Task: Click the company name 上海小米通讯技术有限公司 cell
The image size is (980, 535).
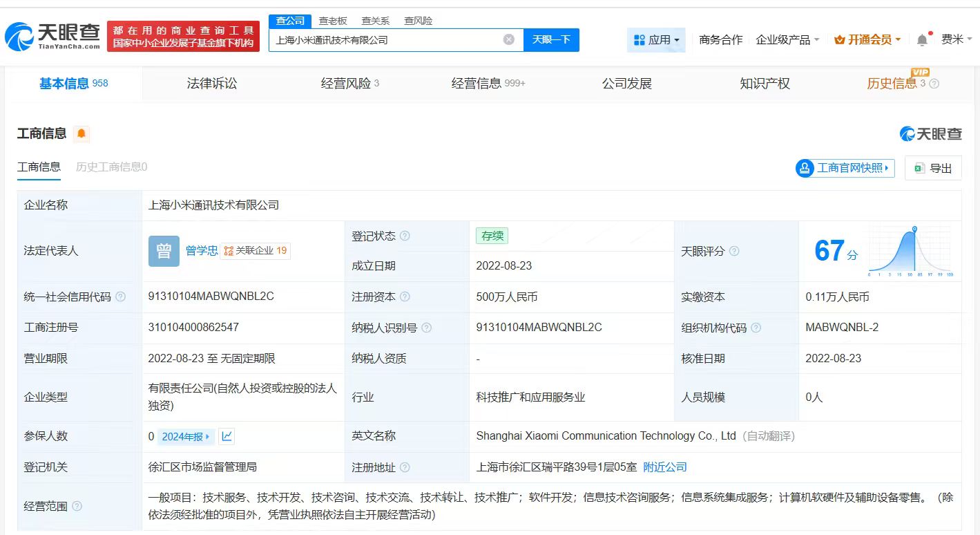Action: [213, 205]
